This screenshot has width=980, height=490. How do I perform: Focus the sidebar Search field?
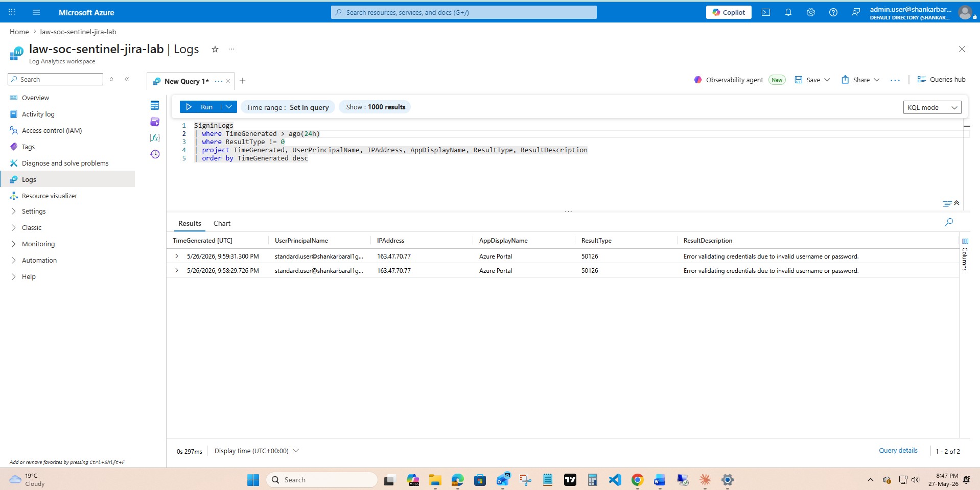pyautogui.click(x=56, y=79)
